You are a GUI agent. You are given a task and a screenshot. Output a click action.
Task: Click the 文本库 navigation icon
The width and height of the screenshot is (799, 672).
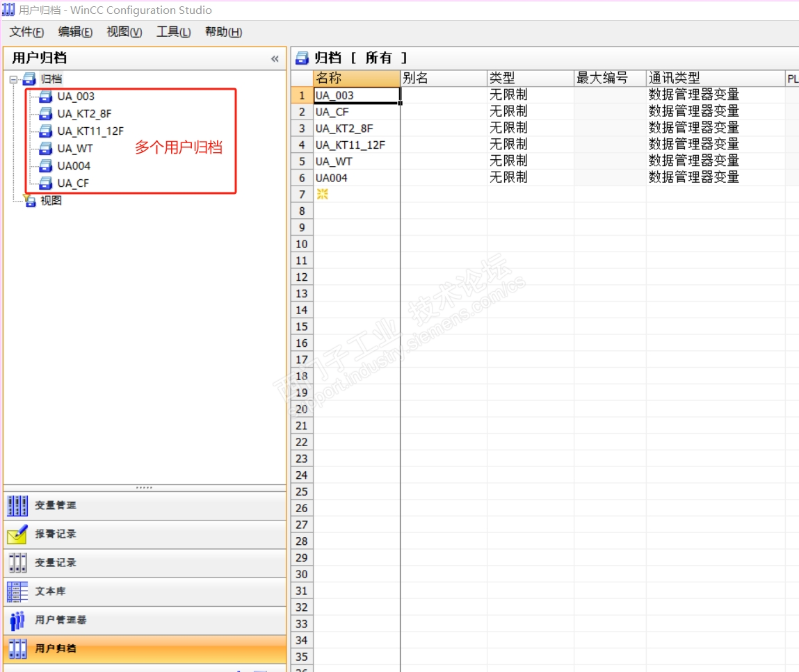click(17, 591)
